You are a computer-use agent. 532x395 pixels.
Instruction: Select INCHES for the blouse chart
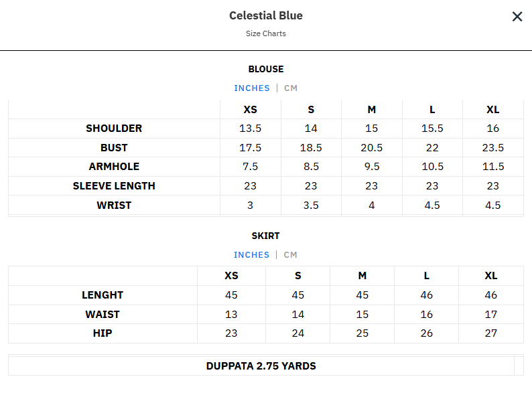point(252,88)
